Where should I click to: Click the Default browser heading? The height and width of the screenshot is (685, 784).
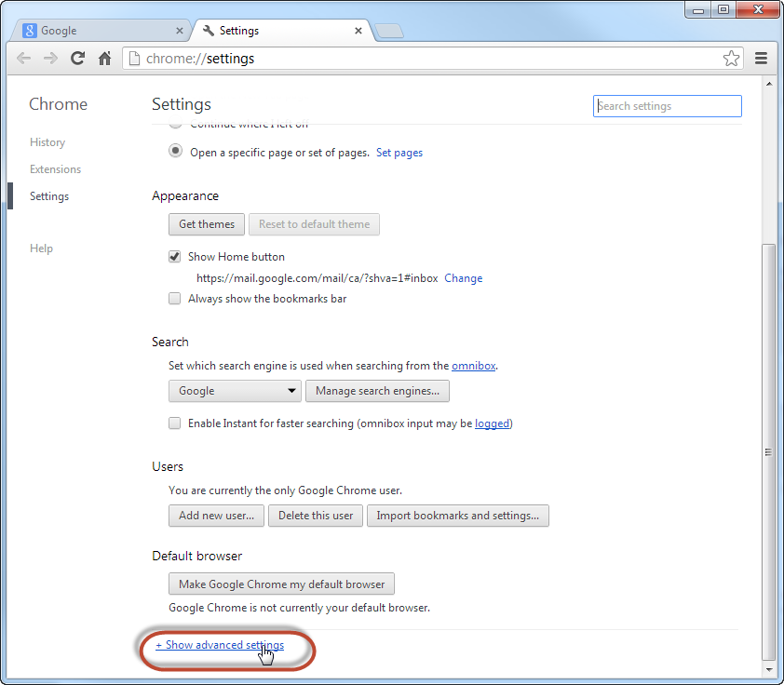pyautogui.click(x=197, y=556)
